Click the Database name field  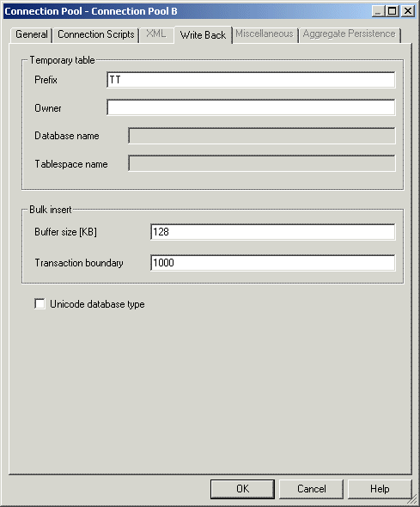coord(262,136)
